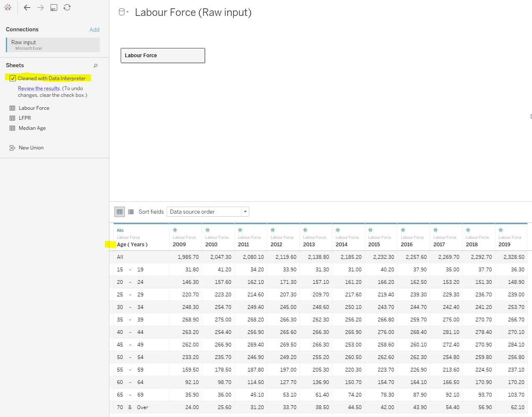532x417 pixels.
Task: Click the database icon beside the data source title
Action: 121,12
